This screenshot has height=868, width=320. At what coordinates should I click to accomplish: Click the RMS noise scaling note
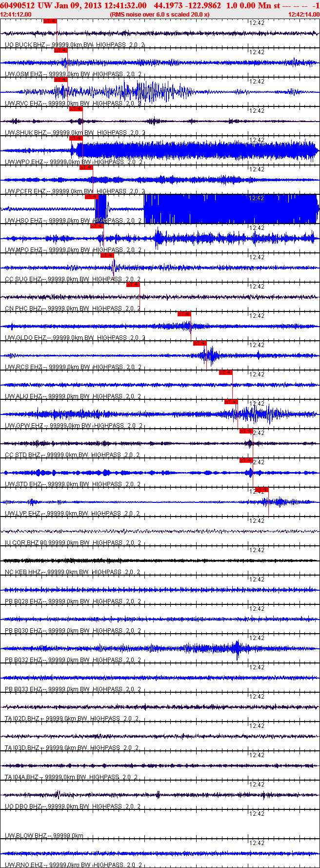[x=160, y=15]
